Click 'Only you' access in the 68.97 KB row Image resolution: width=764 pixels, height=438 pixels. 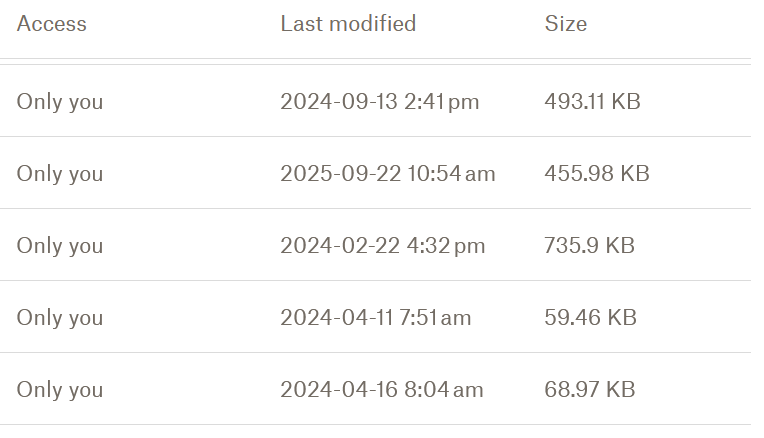click(x=60, y=390)
